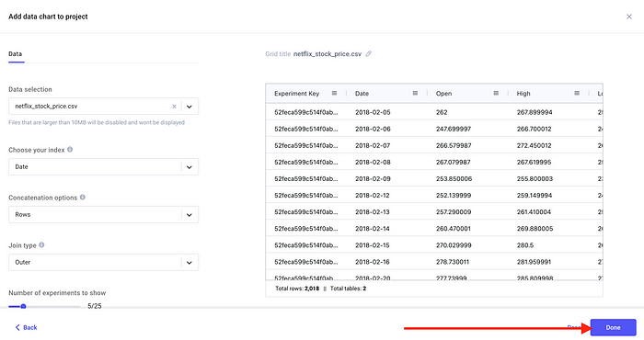This screenshot has width=644, height=340.
Task: Select date cell 2018-02-05
Action: (x=373, y=112)
